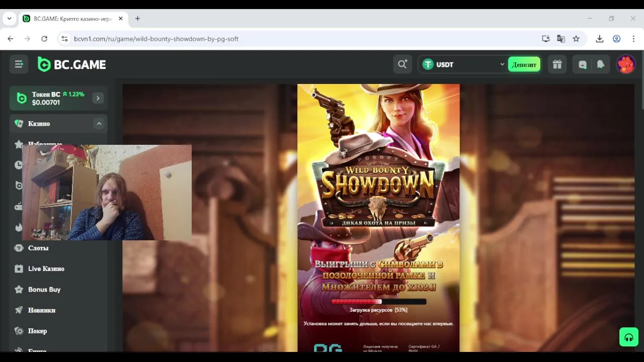Click the PG Soft logo
Screen dimensions: 644x362
pyautogui.click(x=328, y=348)
